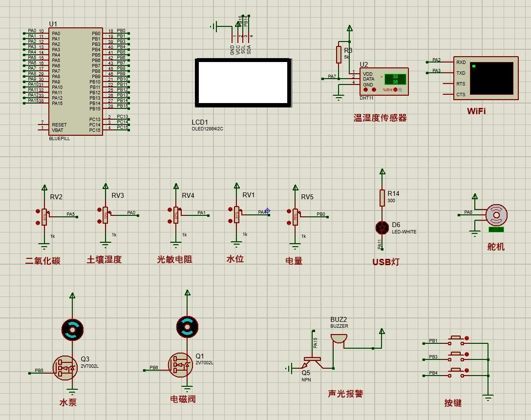Increase RV4 photoresistor value with upper red dot
The height and width of the screenshot is (420, 531).
(x=170, y=210)
